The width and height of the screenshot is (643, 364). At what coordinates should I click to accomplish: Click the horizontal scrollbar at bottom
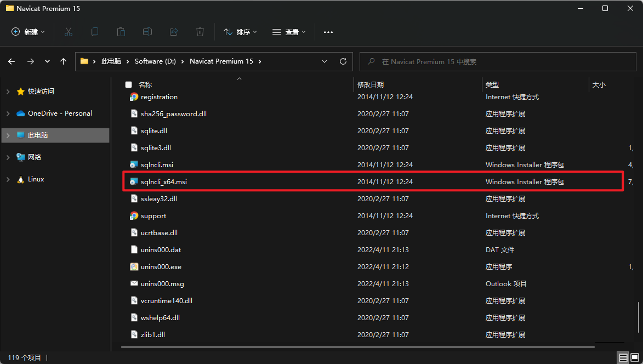(357, 347)
